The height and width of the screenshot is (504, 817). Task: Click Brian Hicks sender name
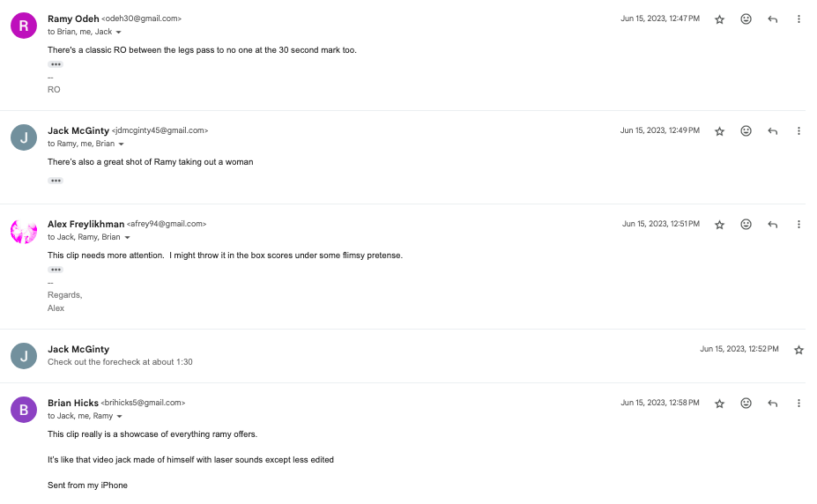(72, 403)
